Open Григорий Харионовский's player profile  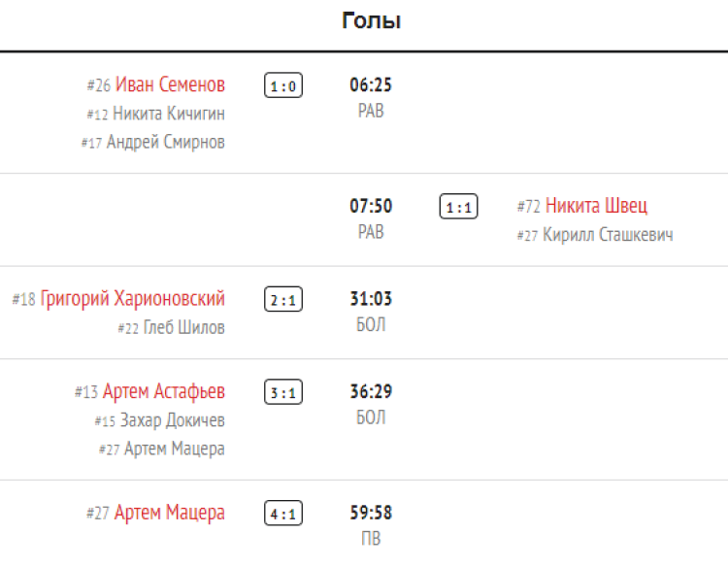click(132, 299)
